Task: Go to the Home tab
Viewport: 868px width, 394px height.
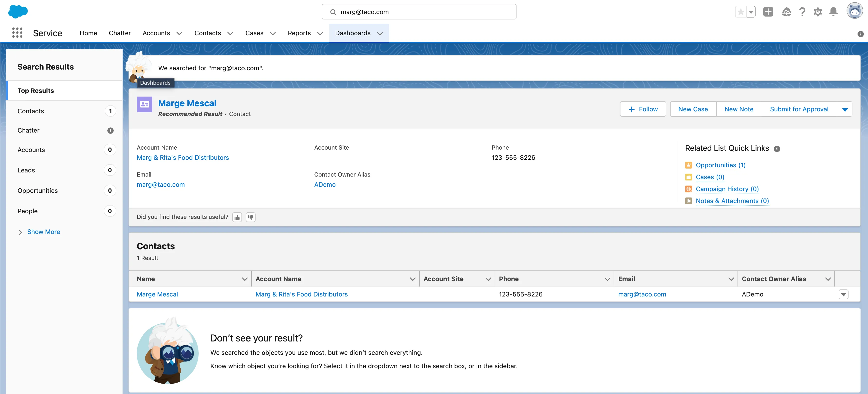Action: tap(88, 33)
